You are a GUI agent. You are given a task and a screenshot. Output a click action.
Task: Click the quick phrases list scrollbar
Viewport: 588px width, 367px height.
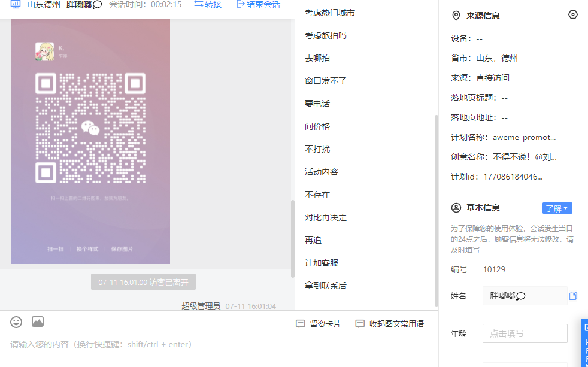(x=436, y=211)
